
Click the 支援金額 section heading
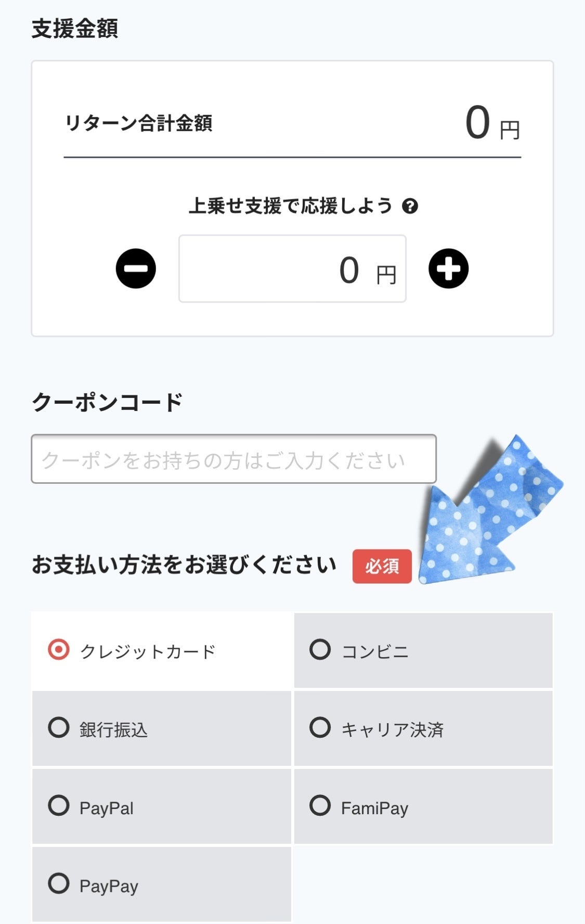point(75,29)
